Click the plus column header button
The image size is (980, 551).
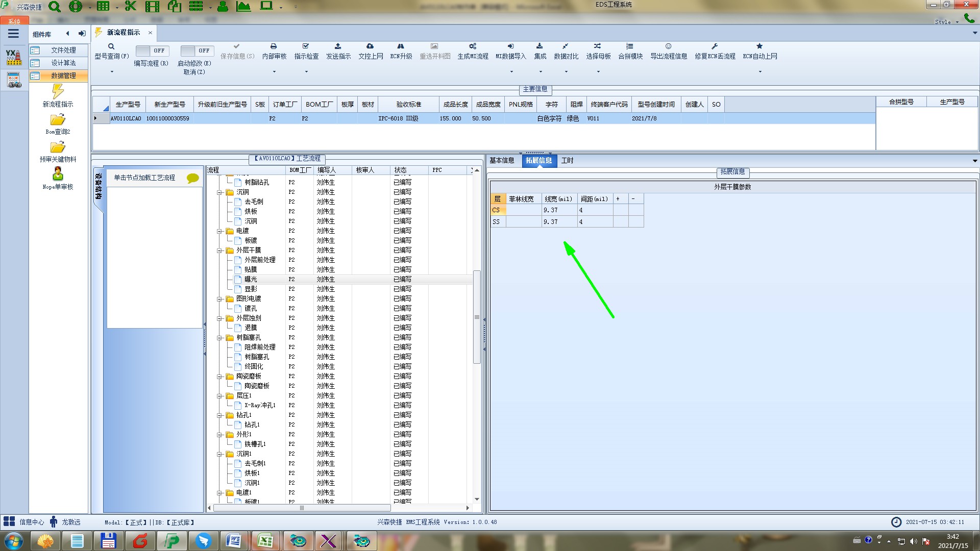618,199
